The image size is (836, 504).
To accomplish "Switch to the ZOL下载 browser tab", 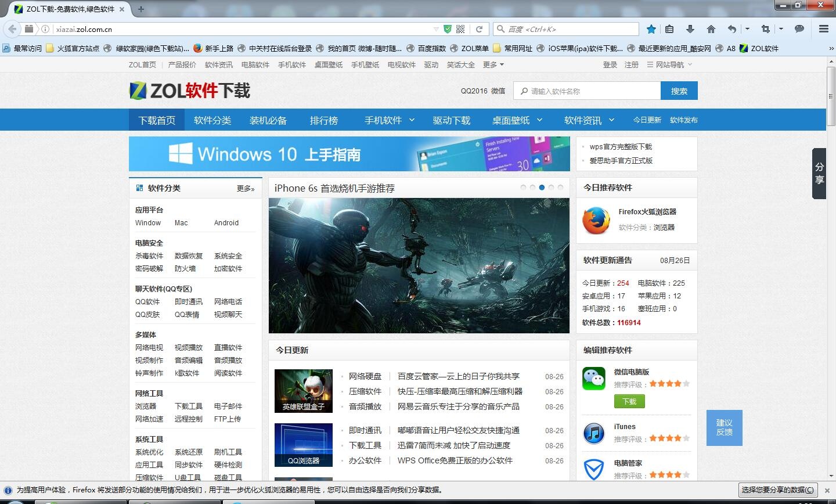I will [x=70, y=9].
